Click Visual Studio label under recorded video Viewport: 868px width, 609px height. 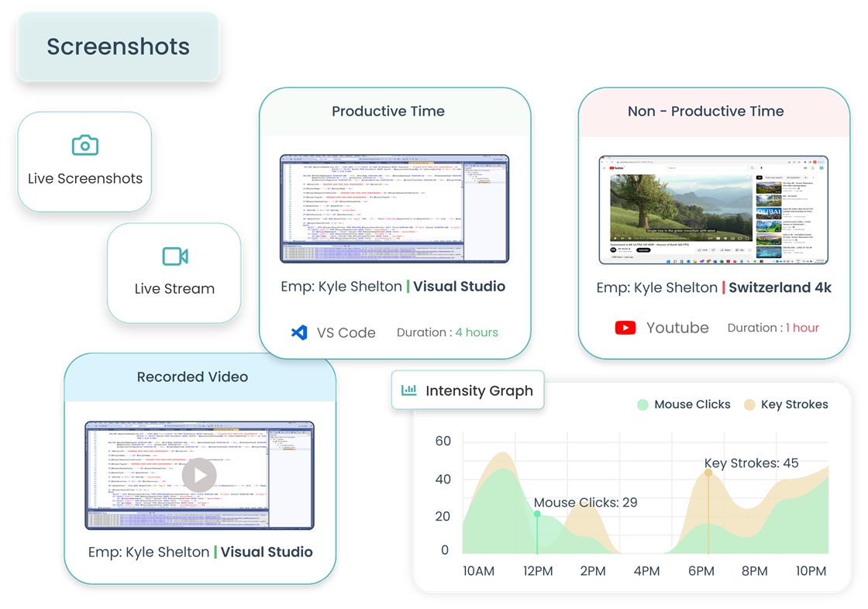coord(267,552)
